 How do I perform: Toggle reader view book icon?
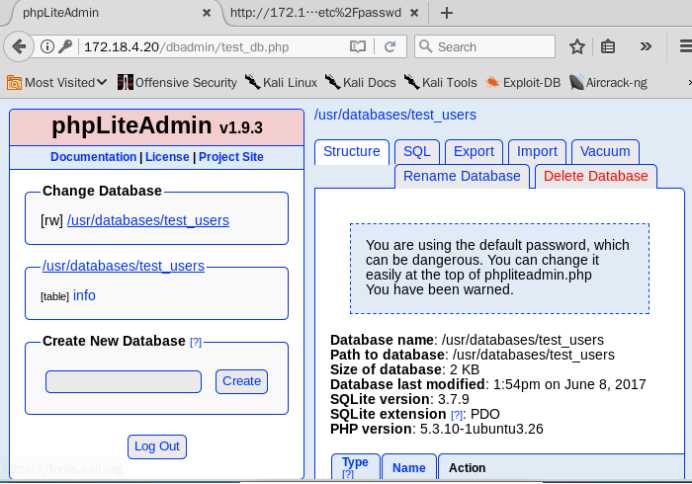pos(357,46)
